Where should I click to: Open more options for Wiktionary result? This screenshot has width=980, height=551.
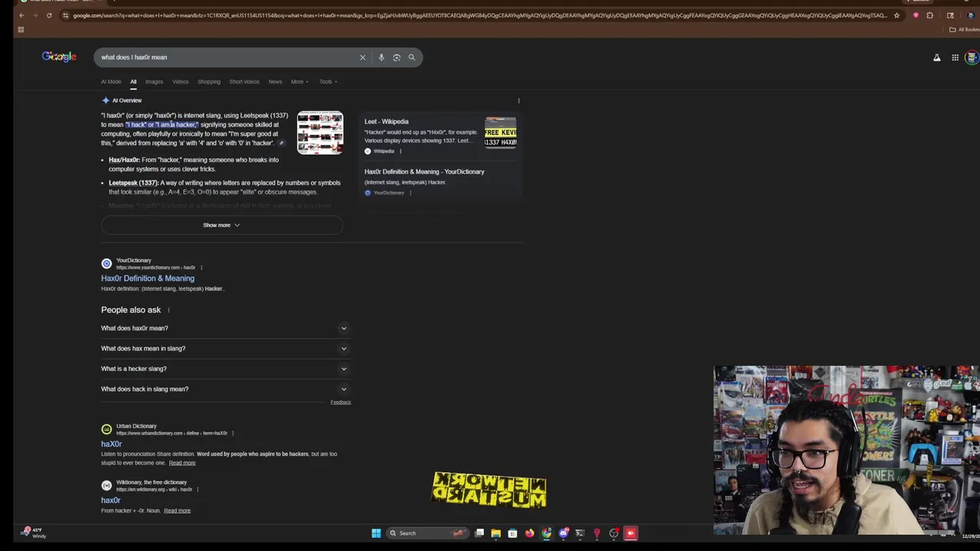(x=198, y=490)
